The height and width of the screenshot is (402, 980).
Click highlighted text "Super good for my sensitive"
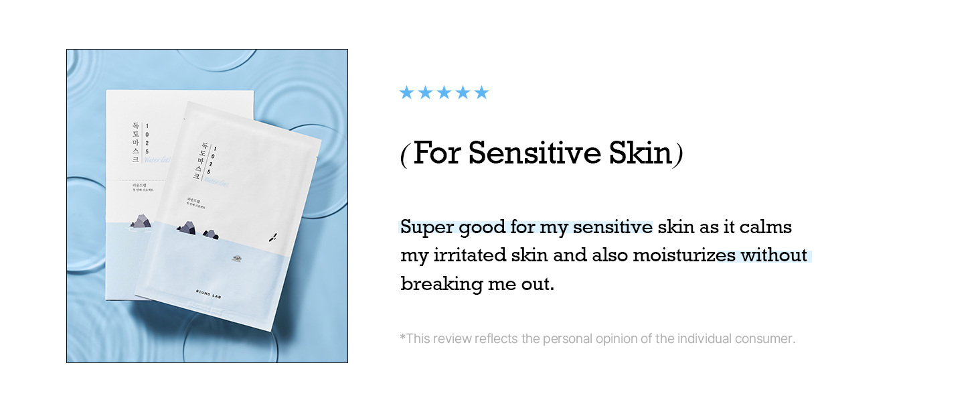(526, 227)
